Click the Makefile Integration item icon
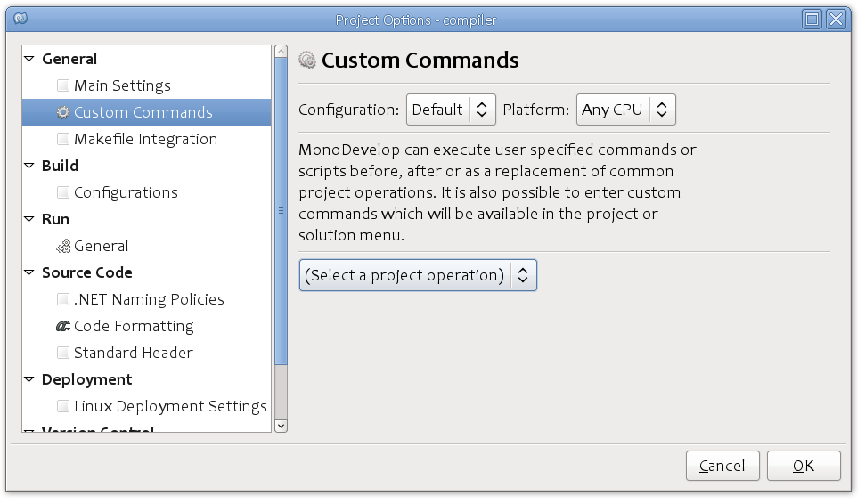This screenshot has height=504, width=865. [63, 139]
